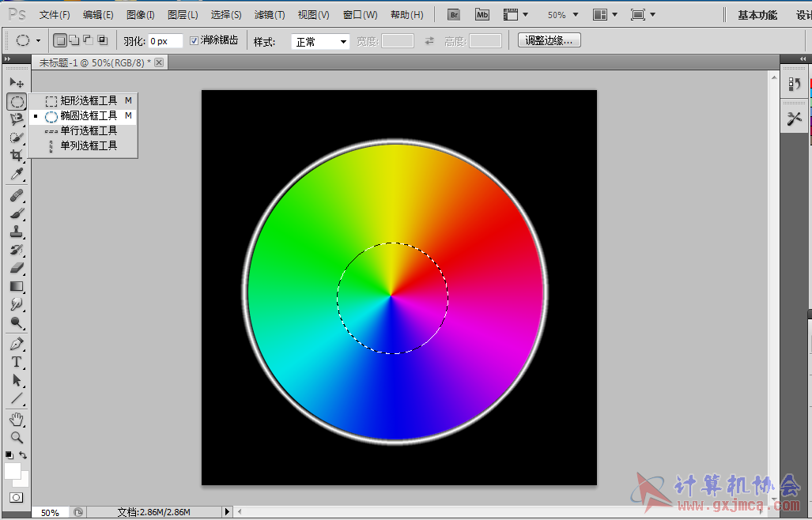
Task: Select the Polygonal Lasso tool
Action: 17,119
